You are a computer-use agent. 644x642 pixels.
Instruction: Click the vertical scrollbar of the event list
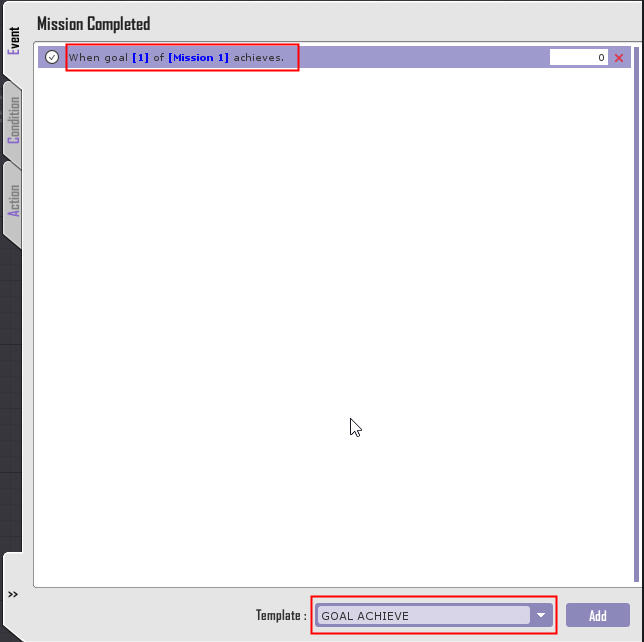(x=636, y=314)
